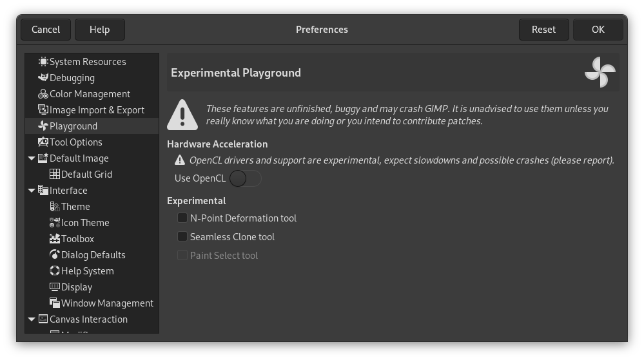Click the Tool Options icon
Image resolution: width=644 pixels, height=360 pixels.
click(x=43, y=142)
